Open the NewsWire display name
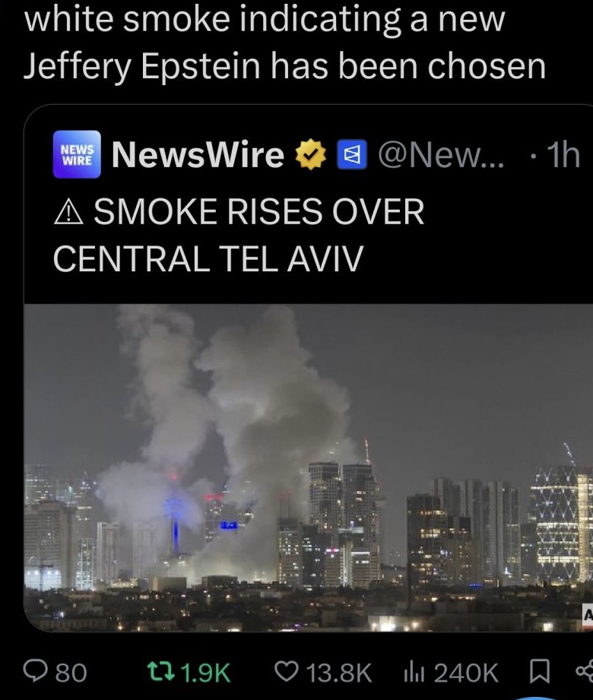 [x=198, y=154]
